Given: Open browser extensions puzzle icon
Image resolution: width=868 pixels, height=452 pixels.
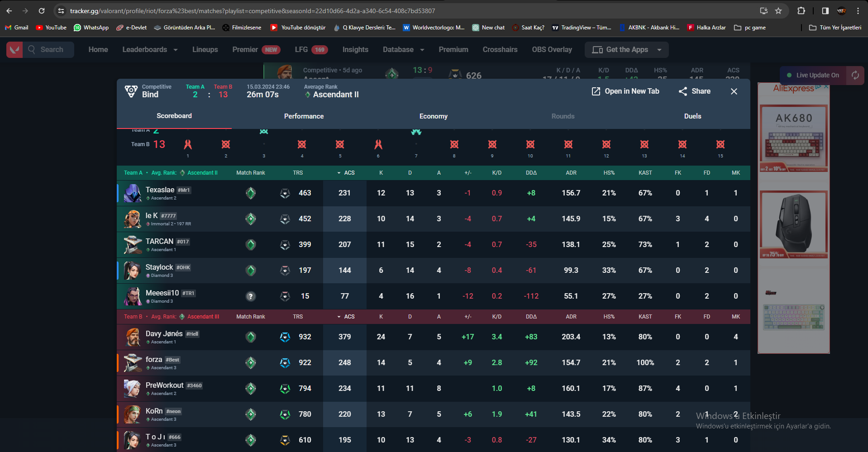Looking at the screenshot, I should [801, 11].
